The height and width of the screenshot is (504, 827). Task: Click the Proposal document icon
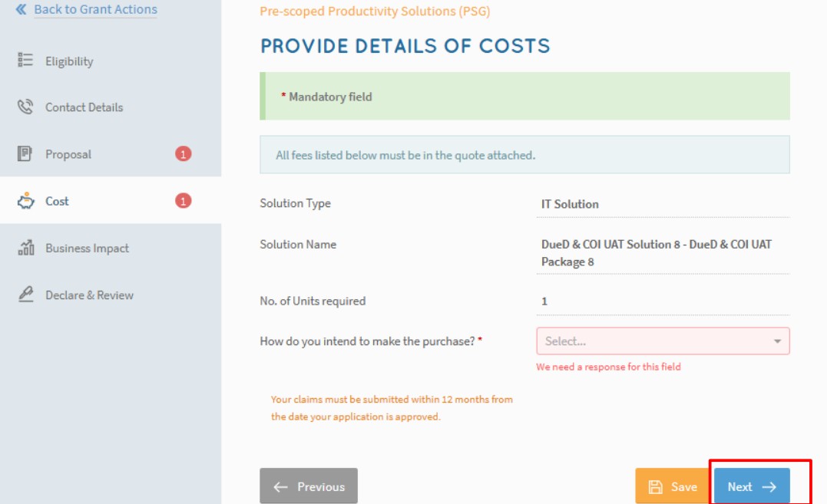click(25, 154)
